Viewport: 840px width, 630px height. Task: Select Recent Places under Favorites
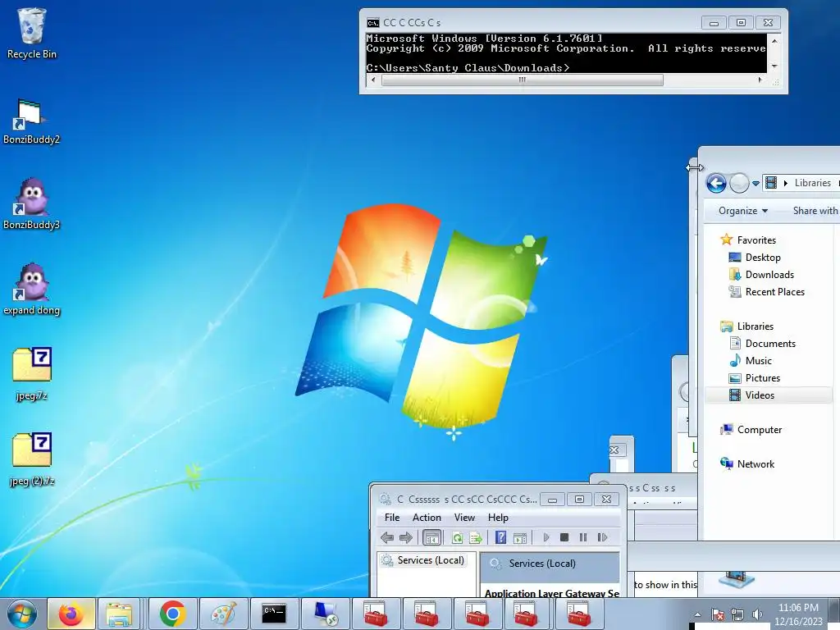tap(767, 291)
